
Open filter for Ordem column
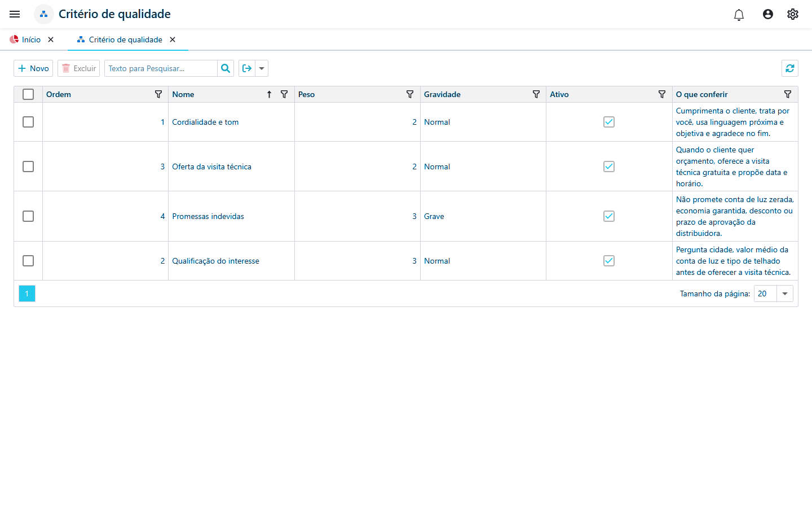pyautogui.click(x=158, y=94)
